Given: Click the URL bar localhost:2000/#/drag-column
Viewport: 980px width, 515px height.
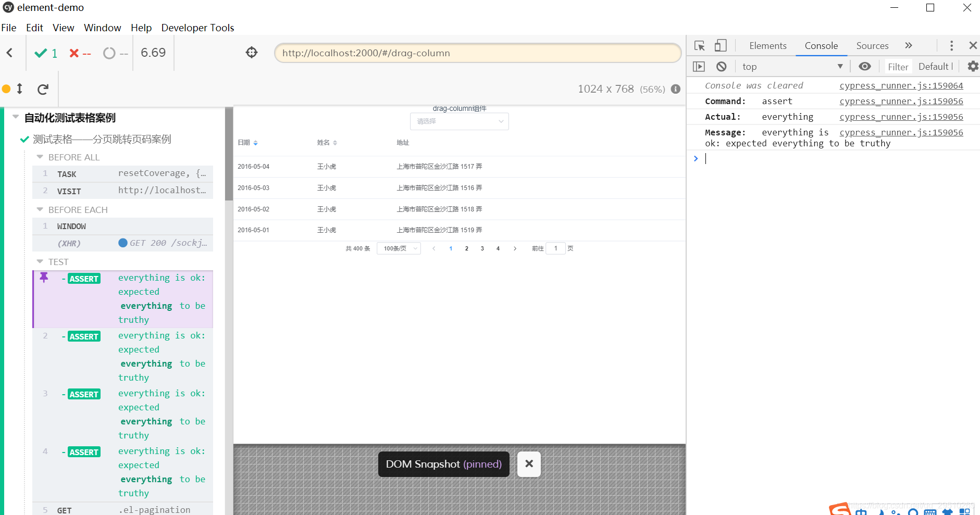Looking at the screenshot, I should pos(477,53).
